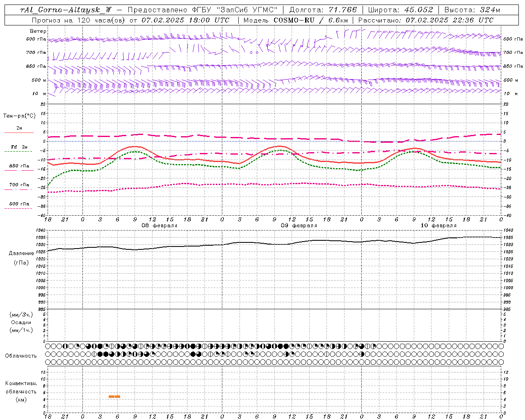Click the Высота: 324м value
The image size is (525, 420).
tap(472, 10)
